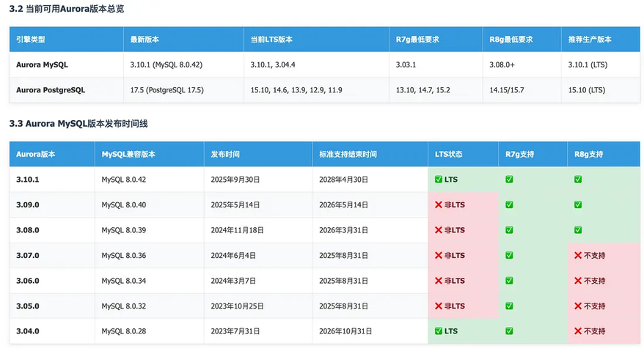This screenshot has height=354, width=644.
Task: Click the release date 2025年9月30日
Action: click(x=235, y=180)
